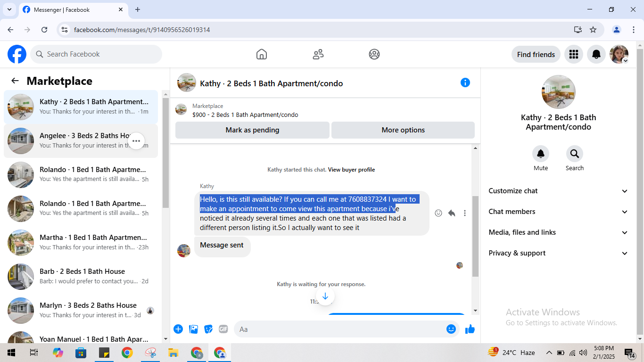Bookmark this page star icon

593,30
